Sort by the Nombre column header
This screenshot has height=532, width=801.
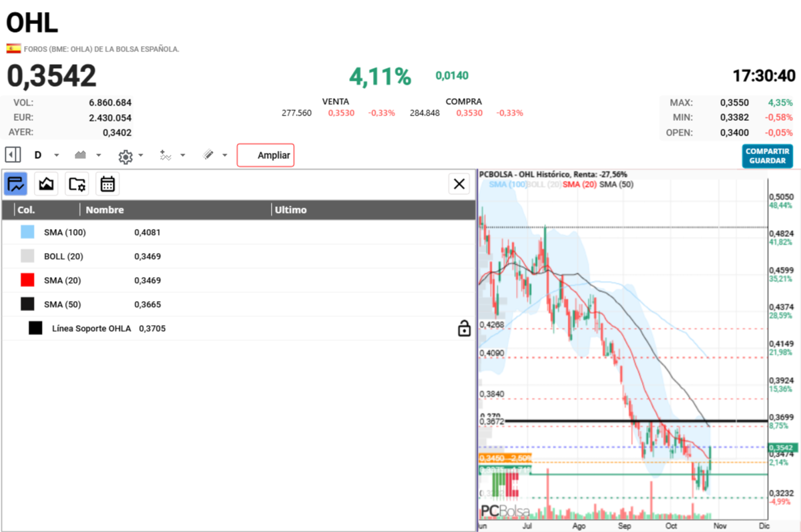[105, 210]
